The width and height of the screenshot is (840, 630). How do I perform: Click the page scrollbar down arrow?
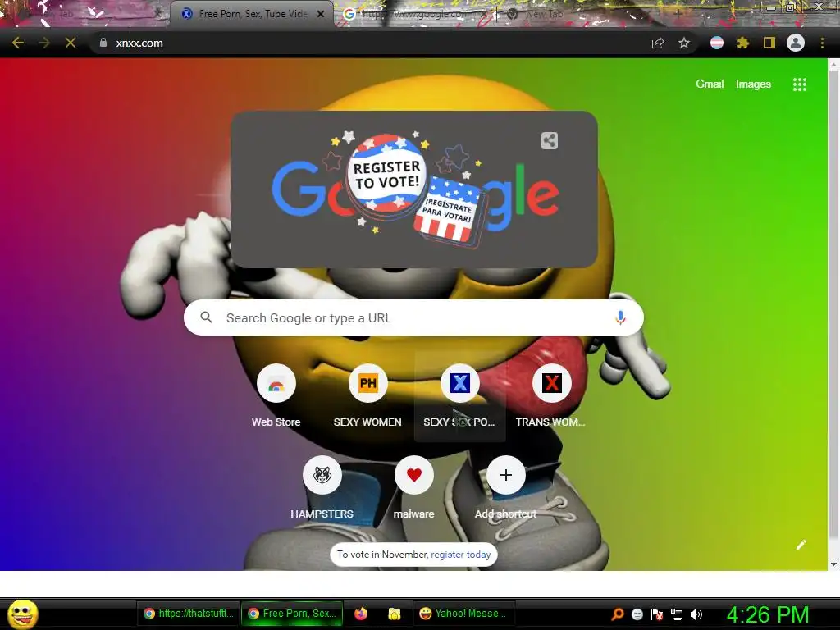833,564
